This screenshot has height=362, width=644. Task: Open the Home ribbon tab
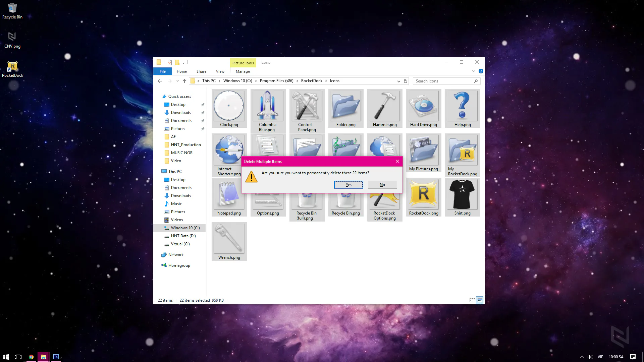coord(182,71)
